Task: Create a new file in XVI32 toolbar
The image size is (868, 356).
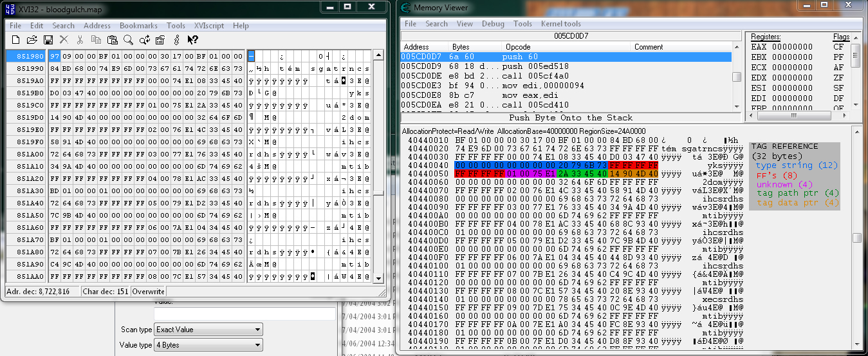Action: pyautogui.click(x=15, y=40)
